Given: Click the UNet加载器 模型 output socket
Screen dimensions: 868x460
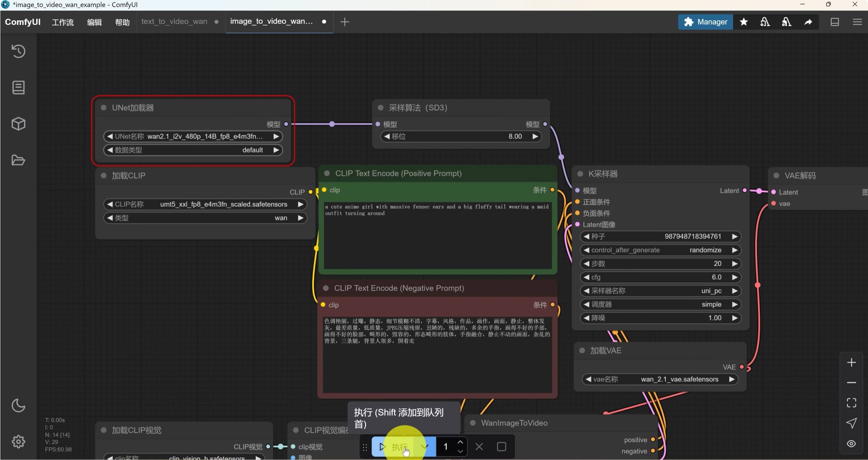Looking at the screenshot, I should [x=286, y=124].
